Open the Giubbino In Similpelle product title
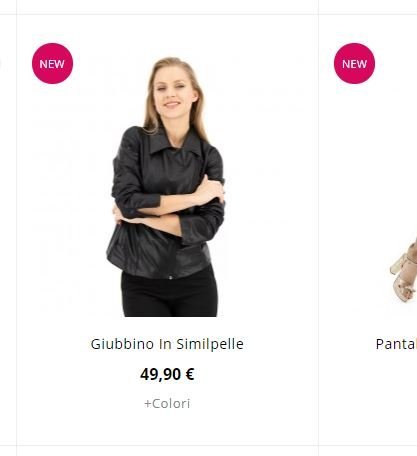The image size is (417, 456). (x=167, y=344)
